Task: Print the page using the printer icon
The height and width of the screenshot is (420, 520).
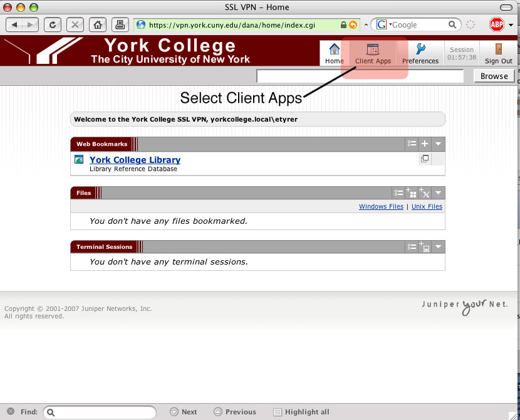Action: [120, 25]
